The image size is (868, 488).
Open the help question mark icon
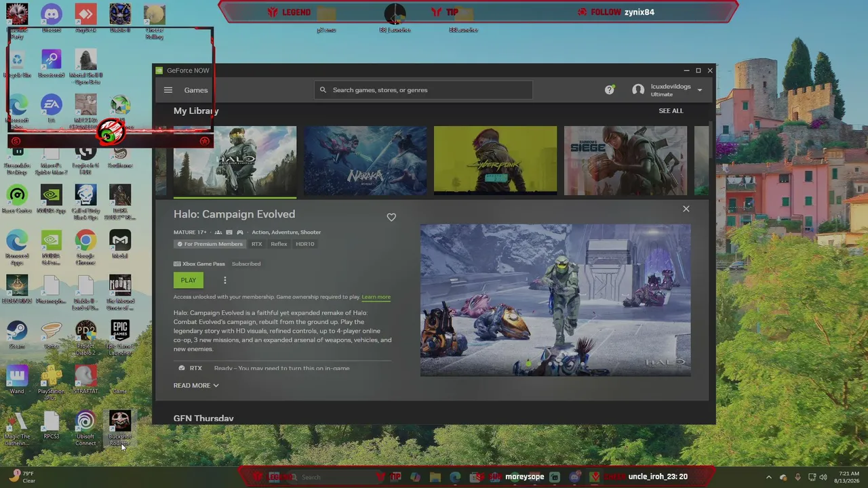coord(610,89)
